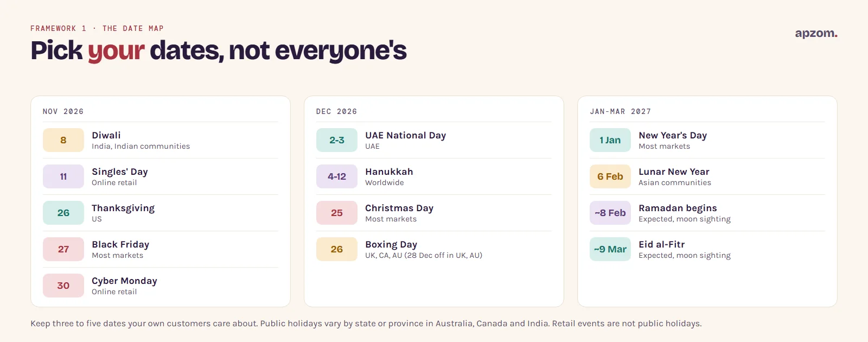The height and width of the screenshot is (342, 868).
Task: Click the apzom. logo
Action: [x=816, y=34]
